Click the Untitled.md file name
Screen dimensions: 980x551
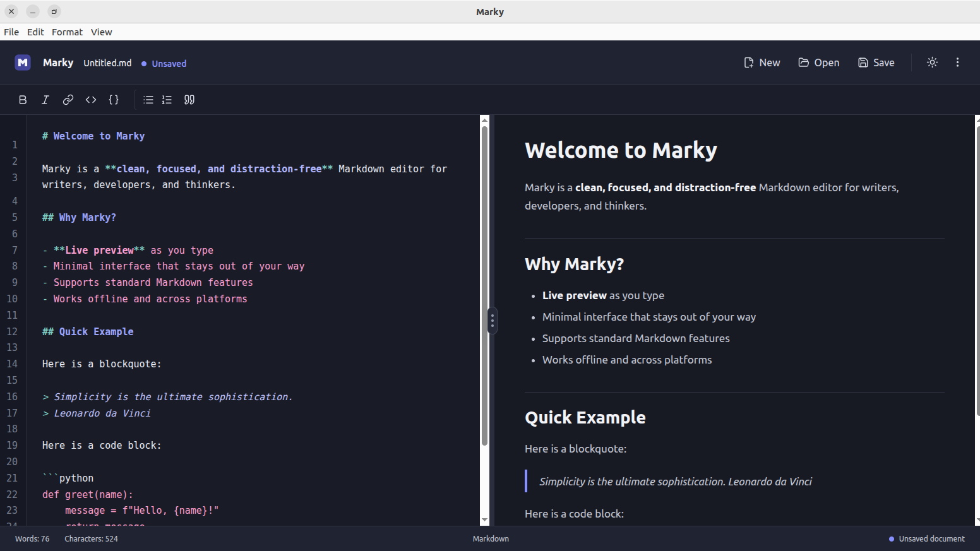[x=107, y=63]
